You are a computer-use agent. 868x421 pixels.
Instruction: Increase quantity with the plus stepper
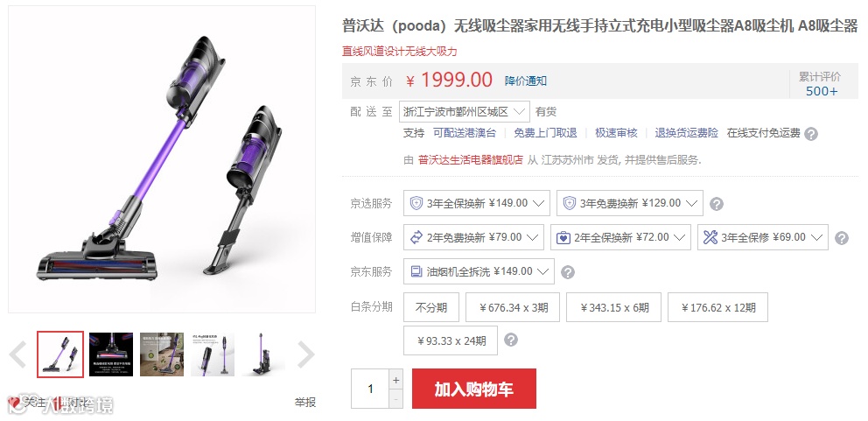tap(395, 380)
